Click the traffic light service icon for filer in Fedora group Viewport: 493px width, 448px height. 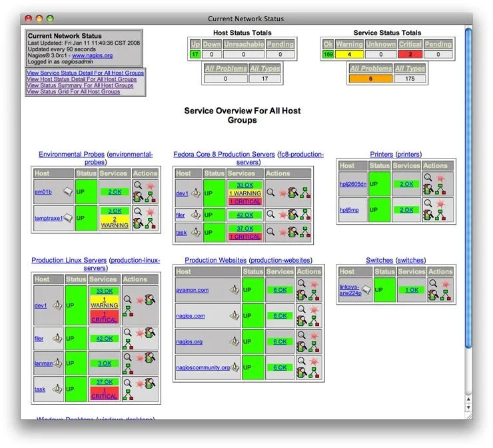[x=292, y=215]
